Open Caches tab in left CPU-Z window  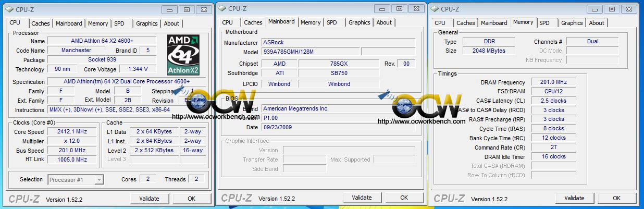pos(40,23)
